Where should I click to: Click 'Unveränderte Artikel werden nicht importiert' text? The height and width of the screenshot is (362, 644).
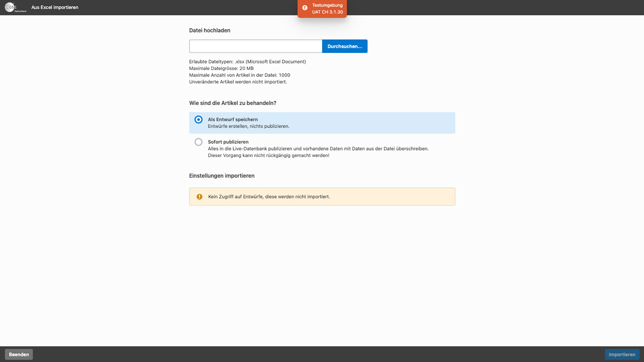coord(238,82)
